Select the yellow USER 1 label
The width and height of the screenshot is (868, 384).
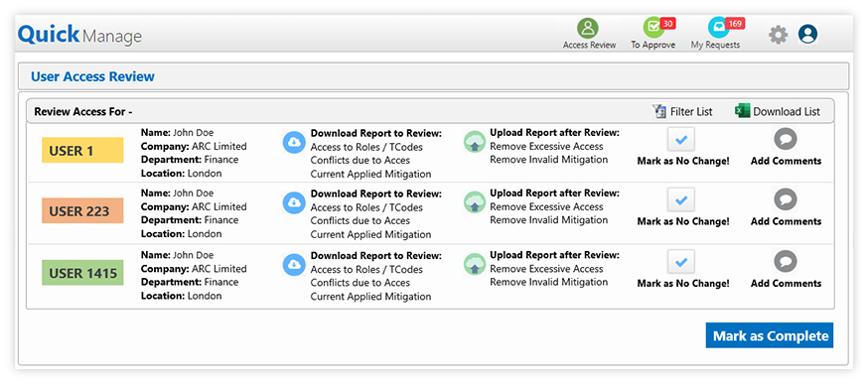point(82,151)
